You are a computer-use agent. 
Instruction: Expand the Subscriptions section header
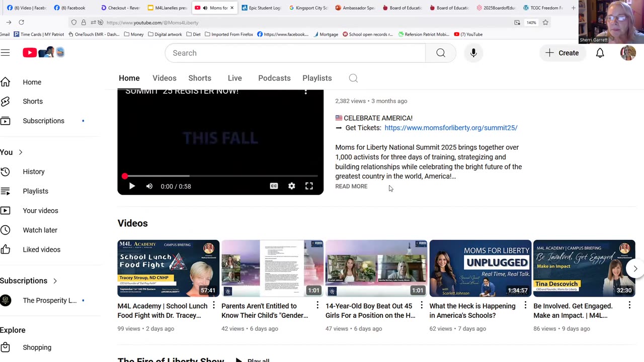click(29, 281)
